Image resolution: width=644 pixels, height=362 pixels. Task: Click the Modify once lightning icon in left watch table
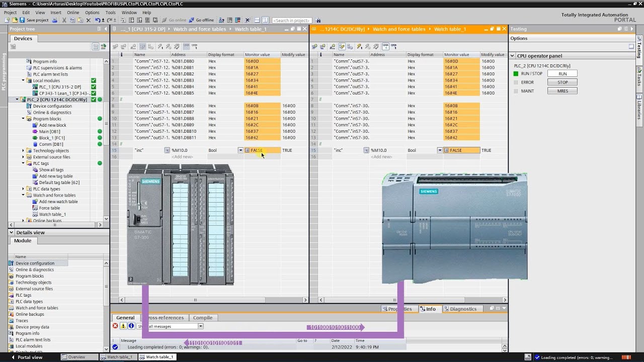point(160,46)
